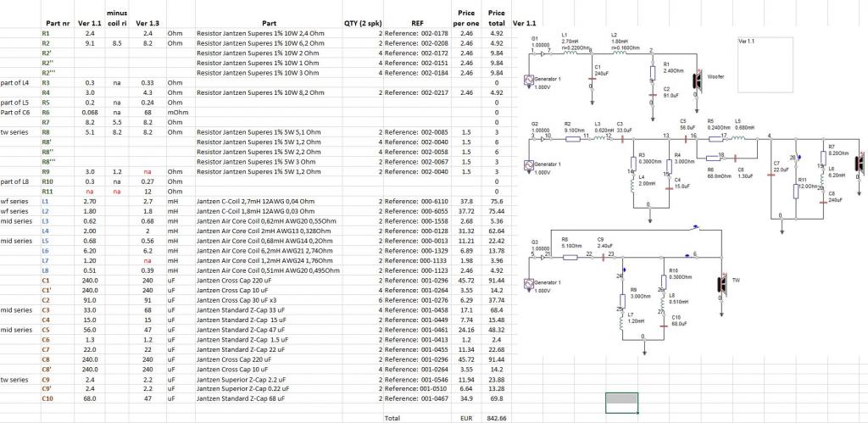This screenshot has height=423, width=868.
Task: Select the Generator 1 icon feeding R8
Action: 529,283
